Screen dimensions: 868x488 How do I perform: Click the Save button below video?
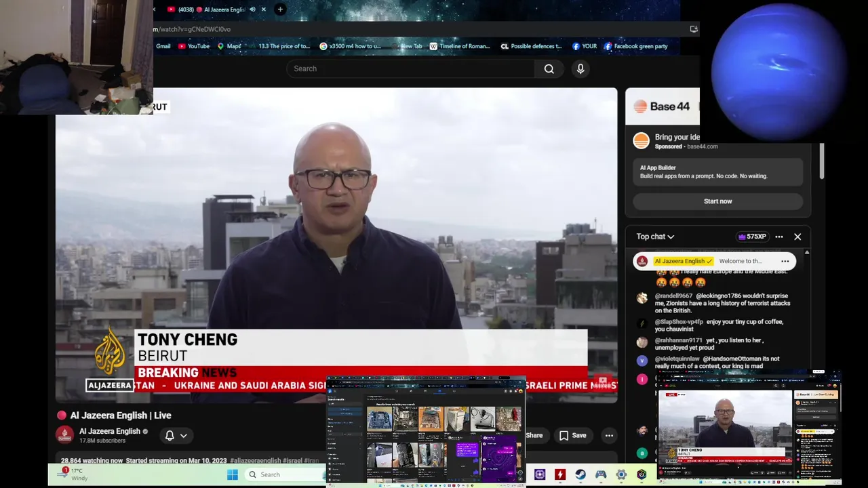coord(573,435)
